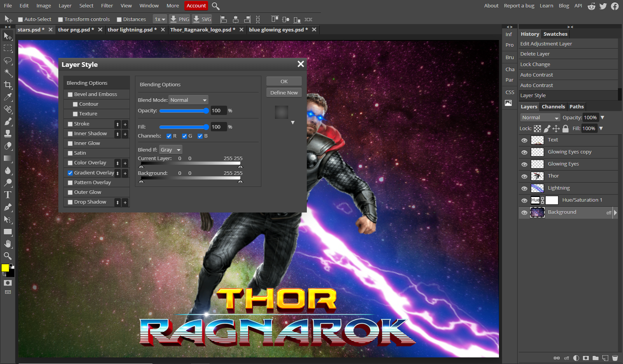The height and width of the screenshot is (364, 623).
Task: Select the Rectangle Select tool
Action: [x=8, y=48]
